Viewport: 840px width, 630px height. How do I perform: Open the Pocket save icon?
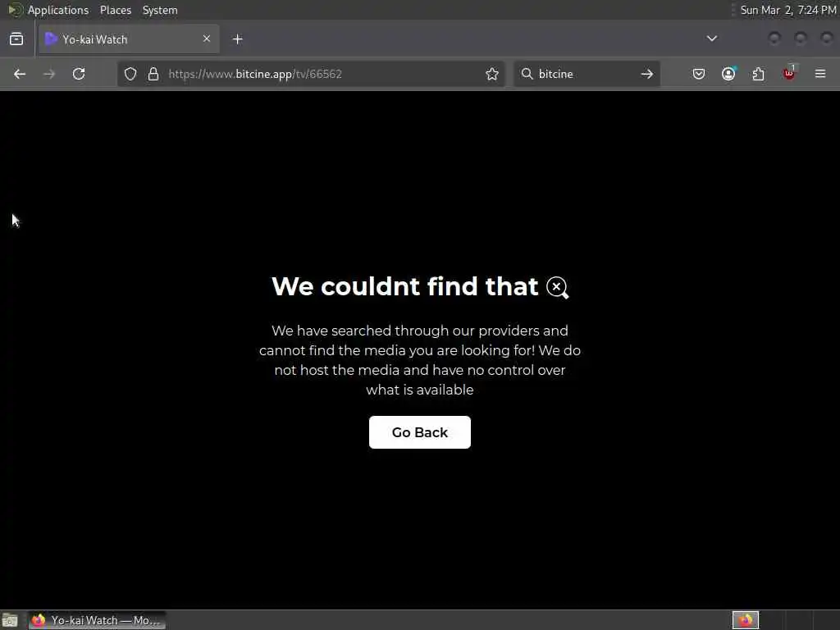(699, 74)
